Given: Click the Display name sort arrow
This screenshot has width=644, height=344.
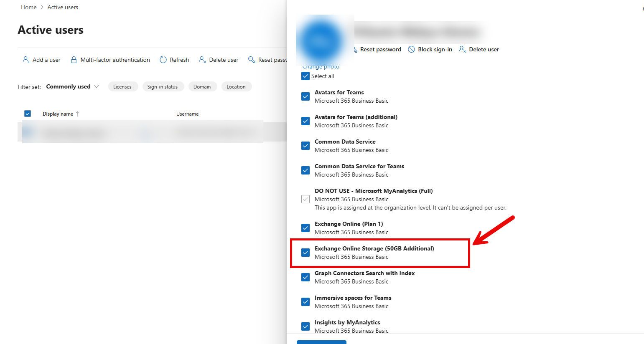Looking at the screenshot, I should tap(77, 114).
